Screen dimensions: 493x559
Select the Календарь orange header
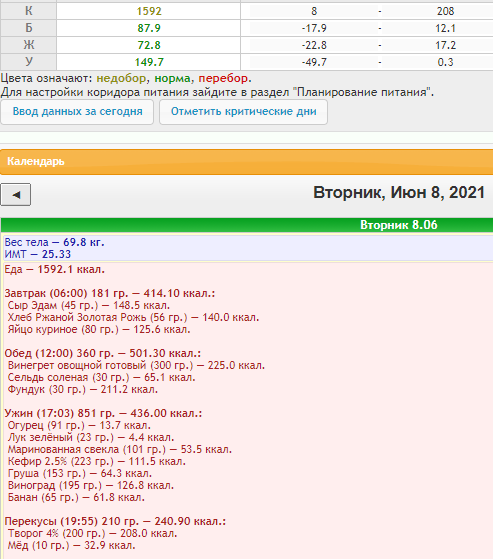point(246,162)
